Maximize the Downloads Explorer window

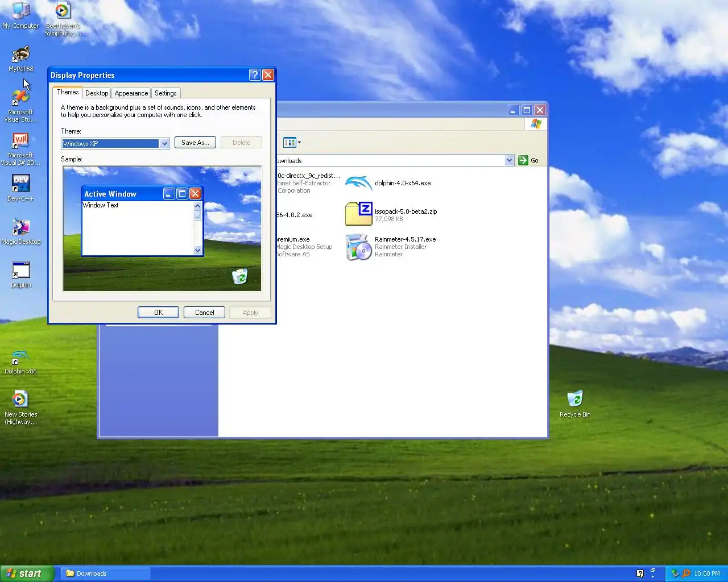tap(527, 110)
